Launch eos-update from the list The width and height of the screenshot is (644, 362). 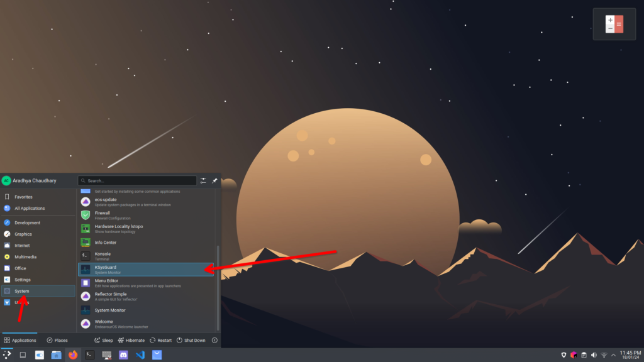tap(146, 202)
